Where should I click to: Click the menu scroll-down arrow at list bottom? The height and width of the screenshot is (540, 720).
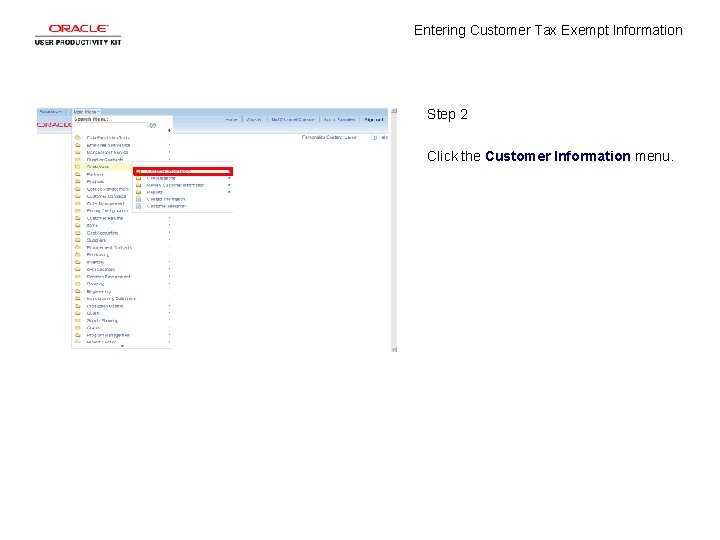(122, 346)
